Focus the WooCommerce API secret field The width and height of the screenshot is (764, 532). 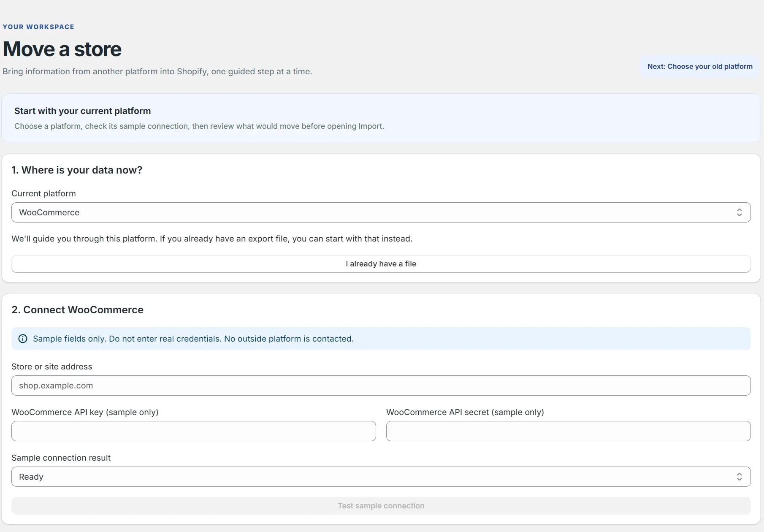click(x=568, y=431)
